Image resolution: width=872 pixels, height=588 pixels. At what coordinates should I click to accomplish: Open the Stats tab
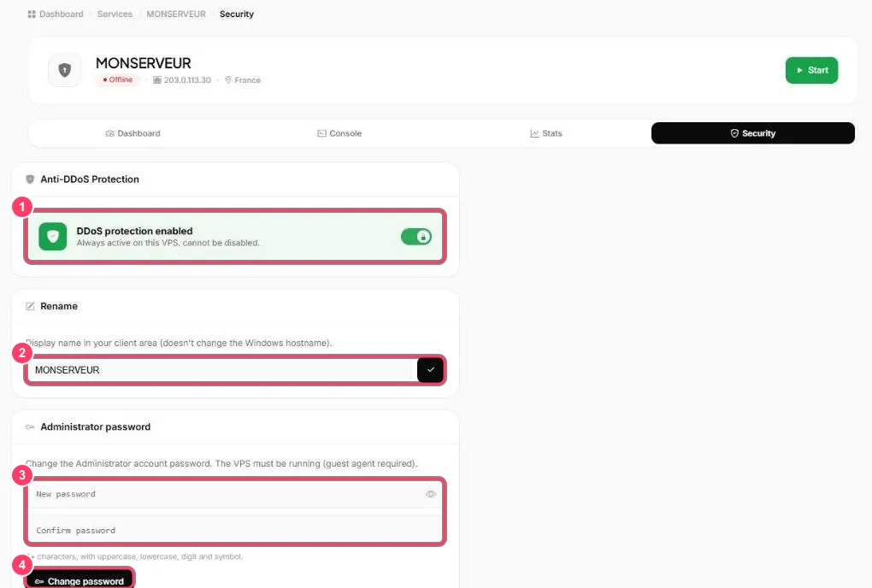(546, 133)
